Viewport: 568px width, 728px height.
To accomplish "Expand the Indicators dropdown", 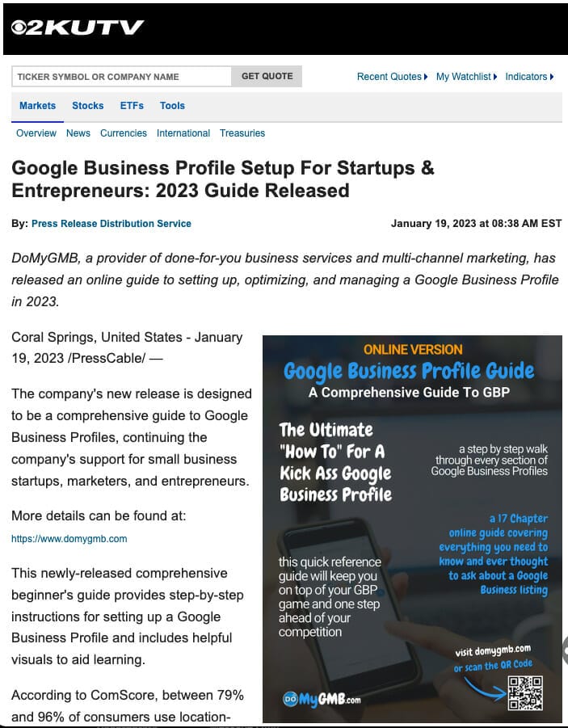I will [529, 77].
